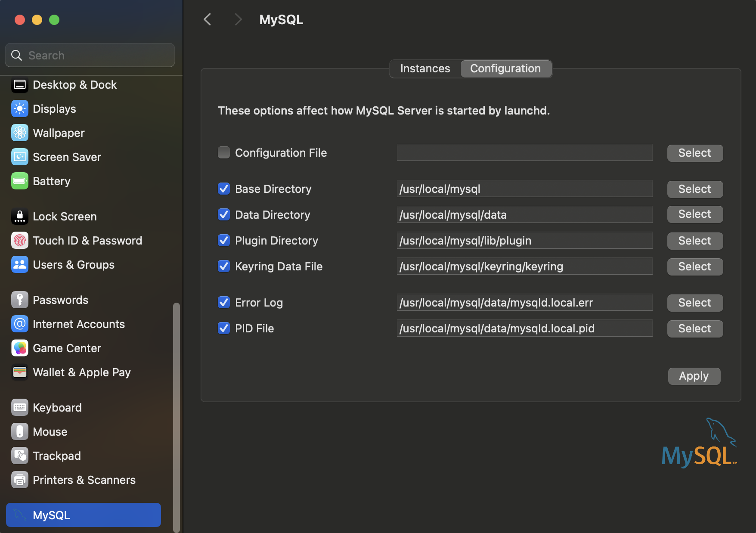The width and height of the screenshot is (756, 533).
Task: Open the Trackpad icon
Action: pyautogui.click(x=20, y=456)
